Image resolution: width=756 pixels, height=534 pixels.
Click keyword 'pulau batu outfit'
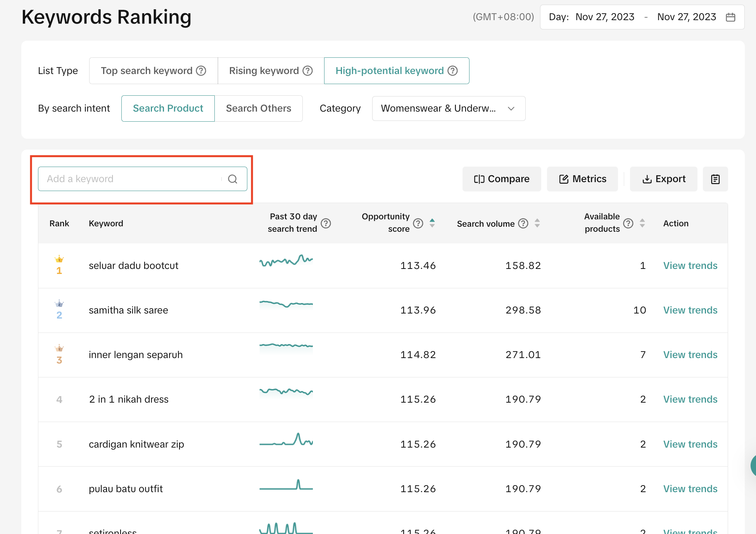126,489
